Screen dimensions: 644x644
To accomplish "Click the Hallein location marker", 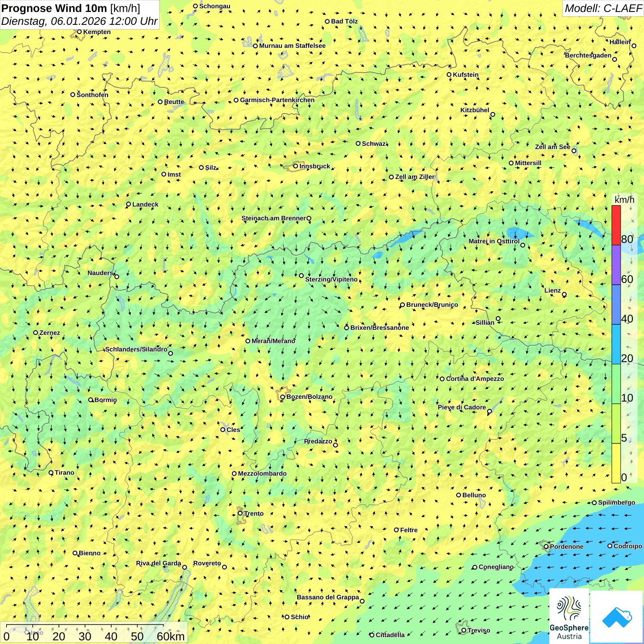I will (634, 46).
